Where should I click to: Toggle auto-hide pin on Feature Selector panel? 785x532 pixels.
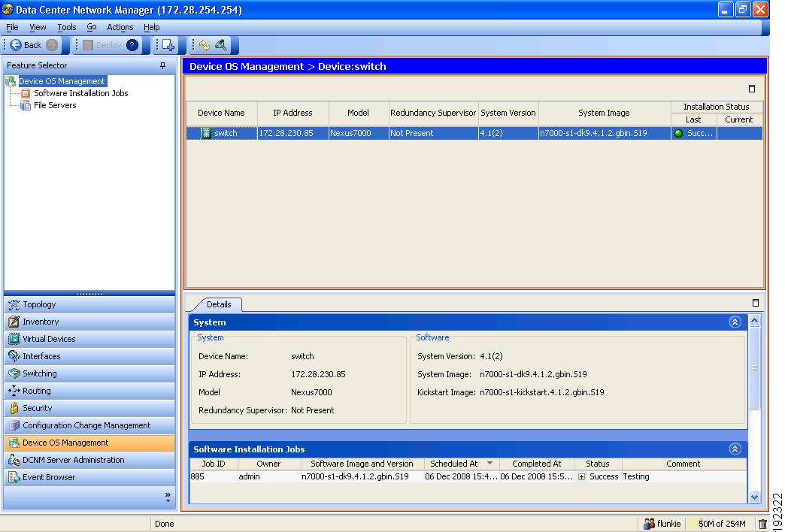[161, 65]
